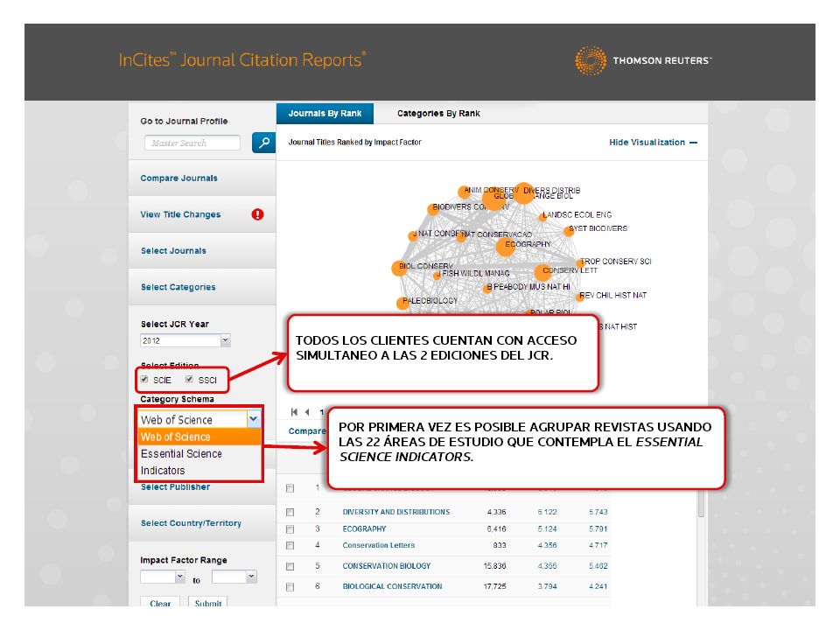Open the ECOGRAPHY journal link
Viewport: 840px width, 630px height.
point(364,528)
